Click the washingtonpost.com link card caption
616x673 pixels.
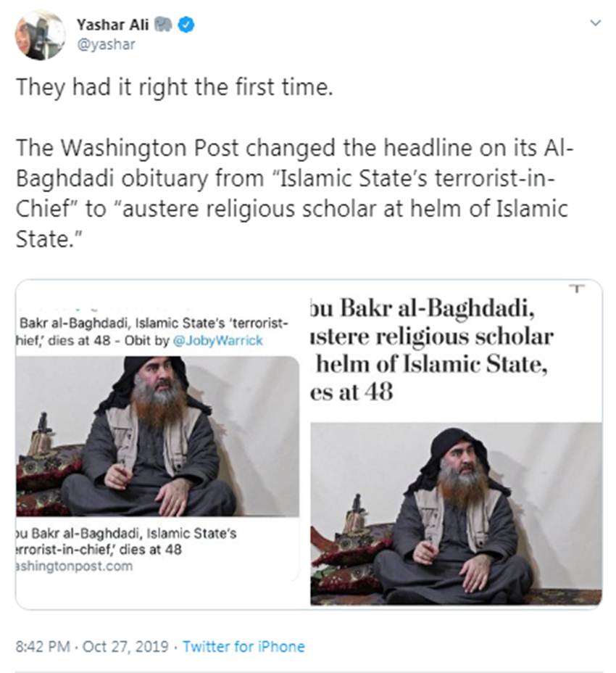(74, 566)
